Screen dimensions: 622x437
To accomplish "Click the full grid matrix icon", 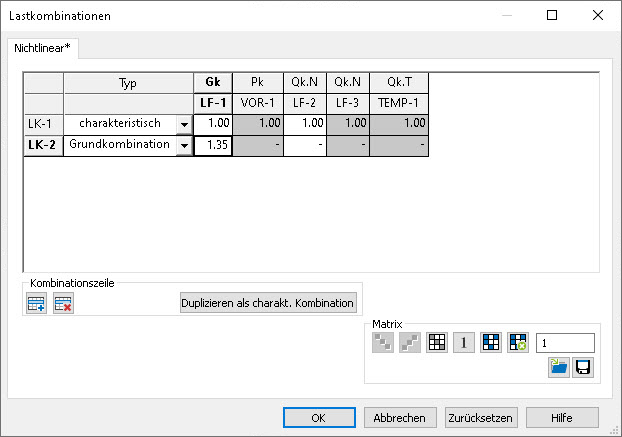I will (437, 342).
